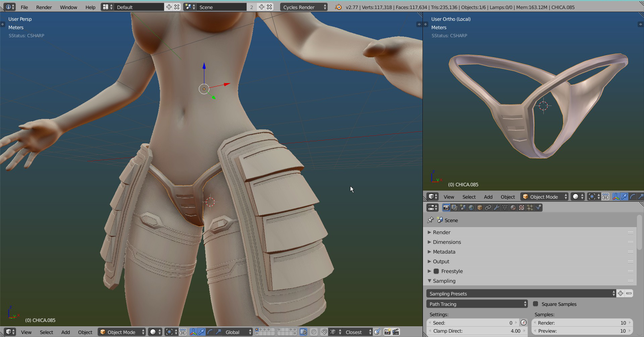Toggle the Freestyle checkbox

point(436,271)
